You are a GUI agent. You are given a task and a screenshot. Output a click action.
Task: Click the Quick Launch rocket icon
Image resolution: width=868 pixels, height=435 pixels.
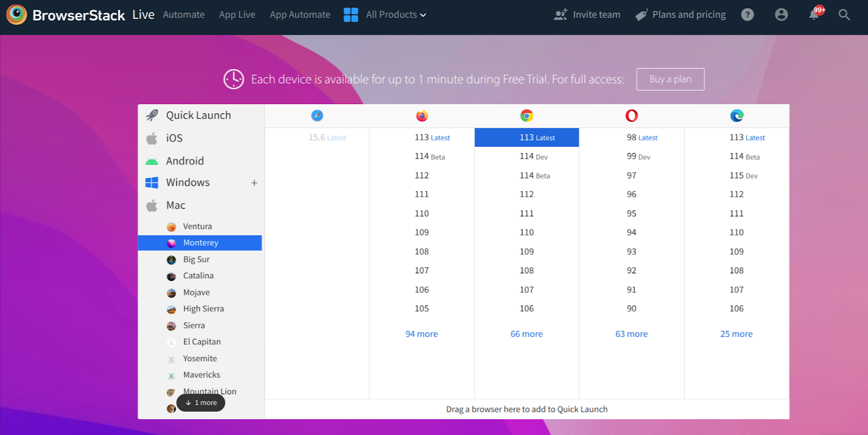click(152, 115)
